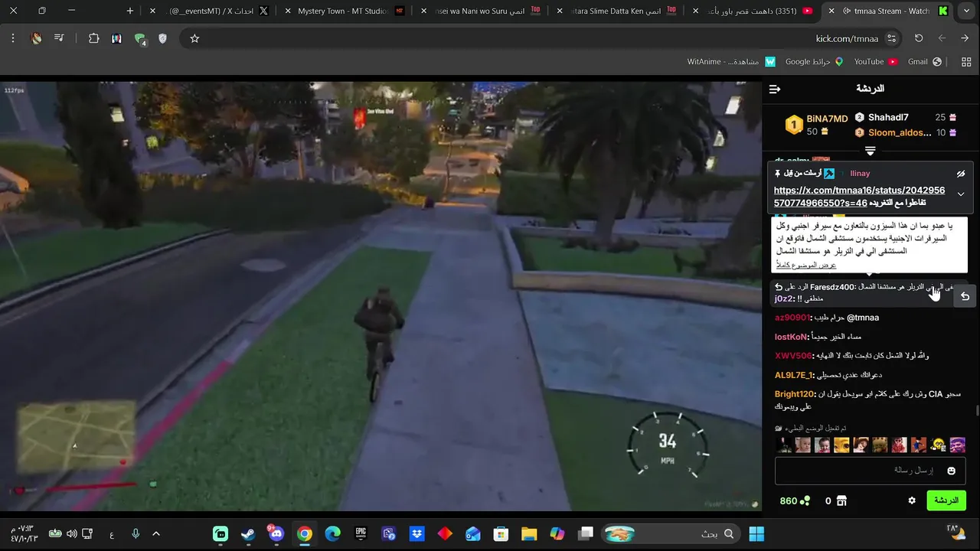The width and height of the screenshot is (980, 551).
Task: Open the WitAnime bookmark
Action: [x=731, y=61]
